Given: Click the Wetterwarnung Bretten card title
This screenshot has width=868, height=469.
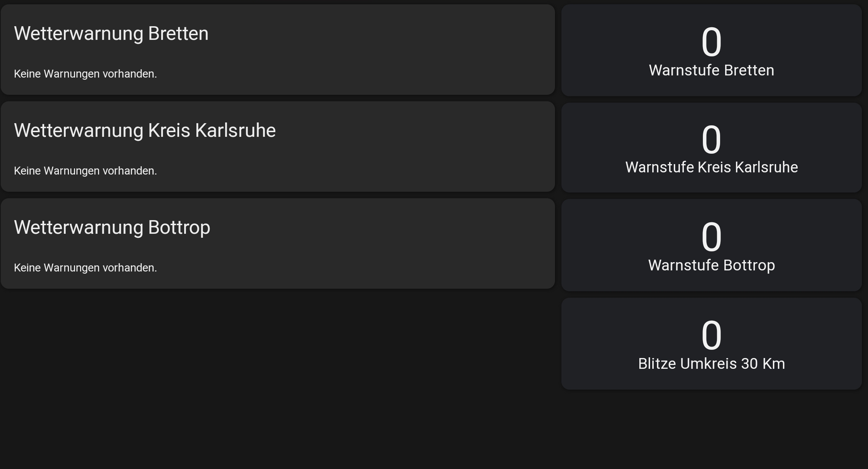Looking at the screenshot, I should pos(111,34).
